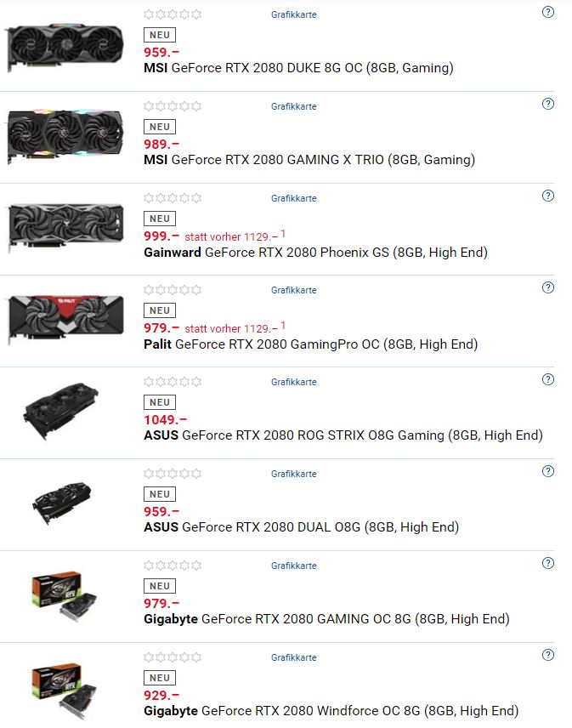Screen dimensions: 572x728
Task: Click star rating of ASUS DUAL O8G
Action: point(173,474)
